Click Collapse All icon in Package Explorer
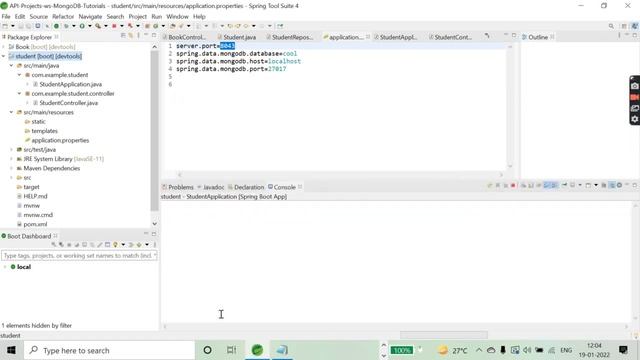 tap(123, 36)
